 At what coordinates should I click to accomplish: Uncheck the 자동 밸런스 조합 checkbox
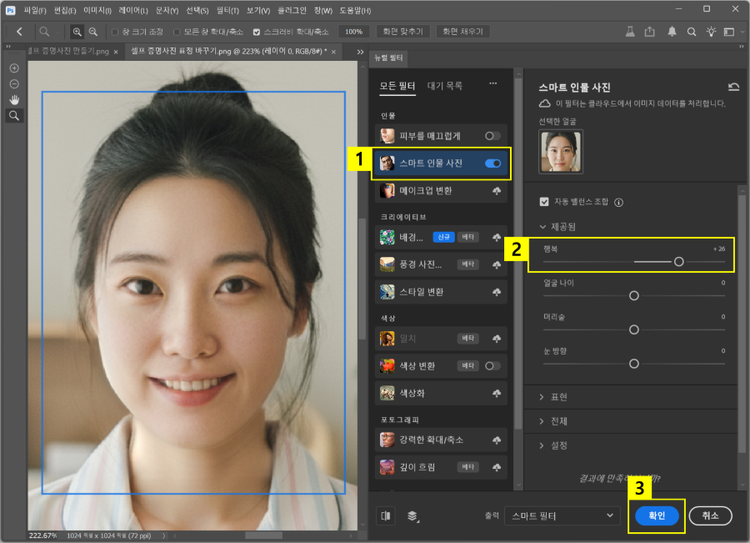click(544, 201)
